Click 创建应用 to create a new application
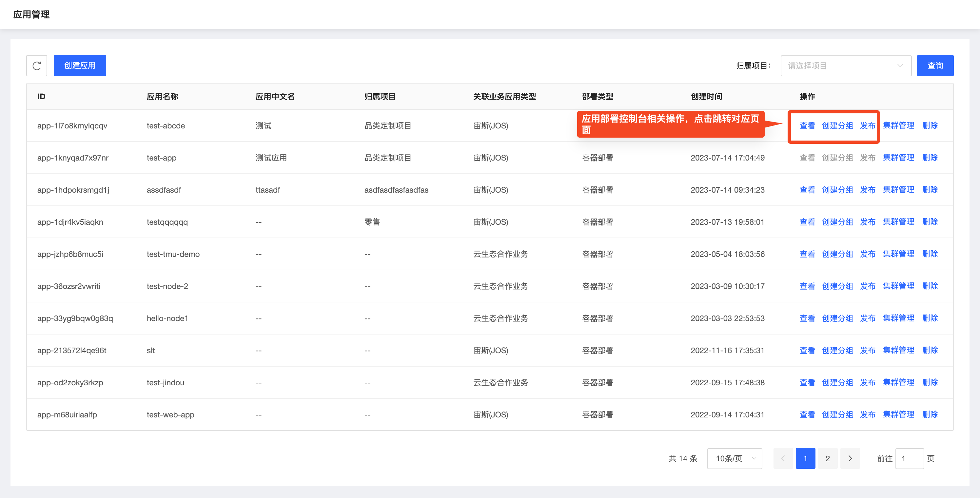The image size is (980, 498). (x=80, y=65)
